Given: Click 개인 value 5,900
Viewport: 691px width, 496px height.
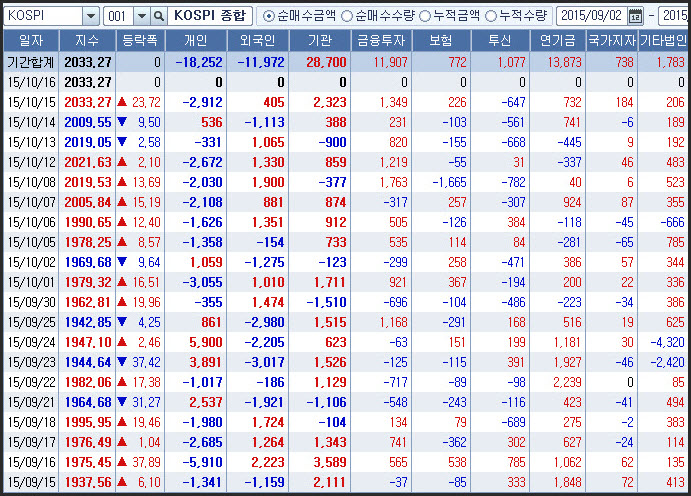Looking at the screenshot, I should click(x=206, y=342).
